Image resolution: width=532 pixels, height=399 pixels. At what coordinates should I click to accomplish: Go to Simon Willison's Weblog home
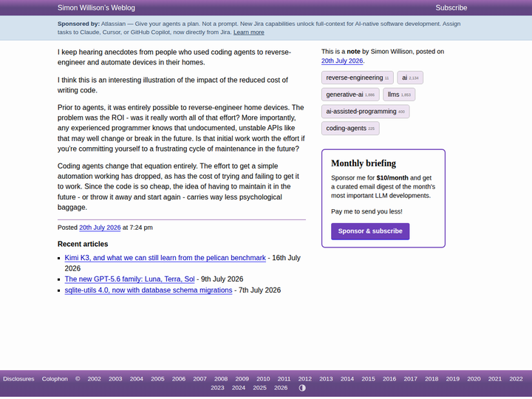click(96, 8)
